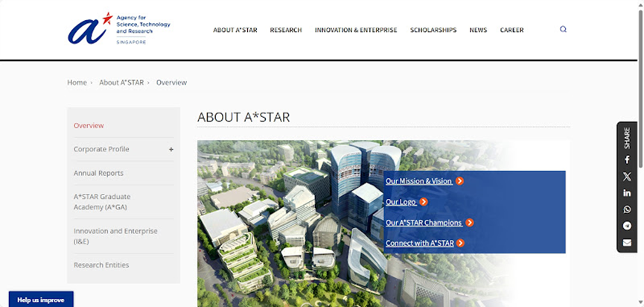Click the search magnifier icon in header
The width and height of the screenshot is (644, 307).
click(563, 30)
